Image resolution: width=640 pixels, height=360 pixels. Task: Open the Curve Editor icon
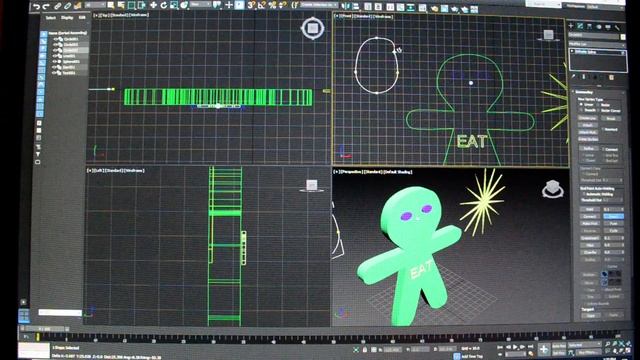click(400, 7)
